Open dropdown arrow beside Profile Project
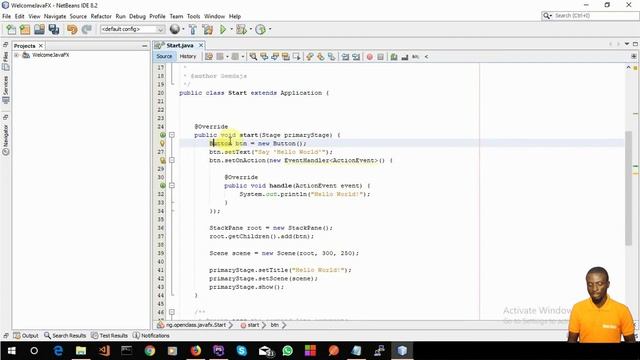640x360 pixels. pyautogui.click(x=270, y=29)
